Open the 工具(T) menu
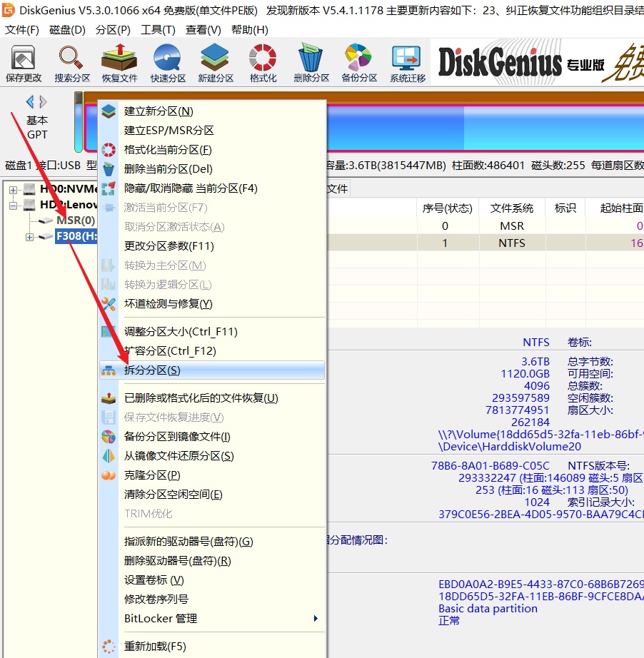This screenshot has height=658, width=644. (158, 30)
